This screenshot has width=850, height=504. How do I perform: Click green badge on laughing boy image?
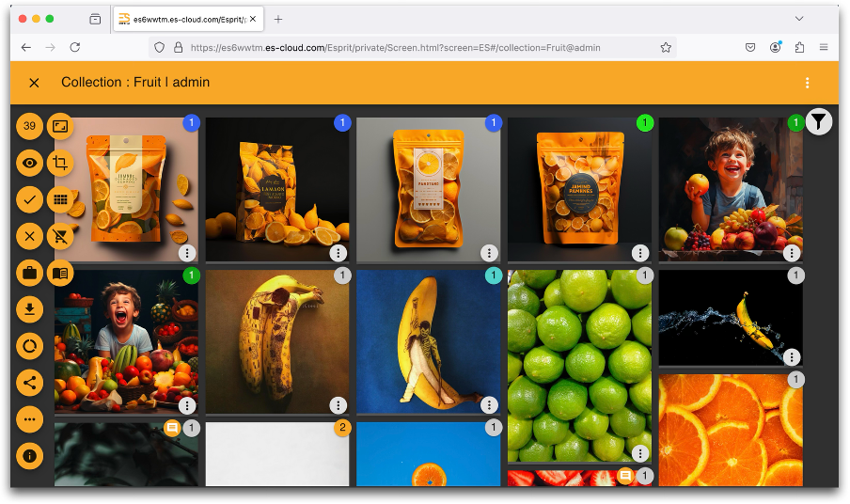pos(192,276)
